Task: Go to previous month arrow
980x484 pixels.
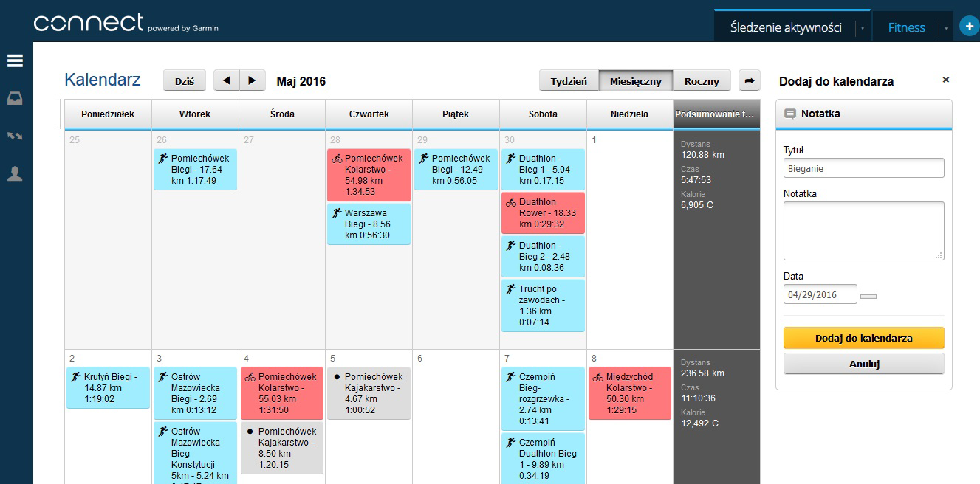Action: click(227, 80)
